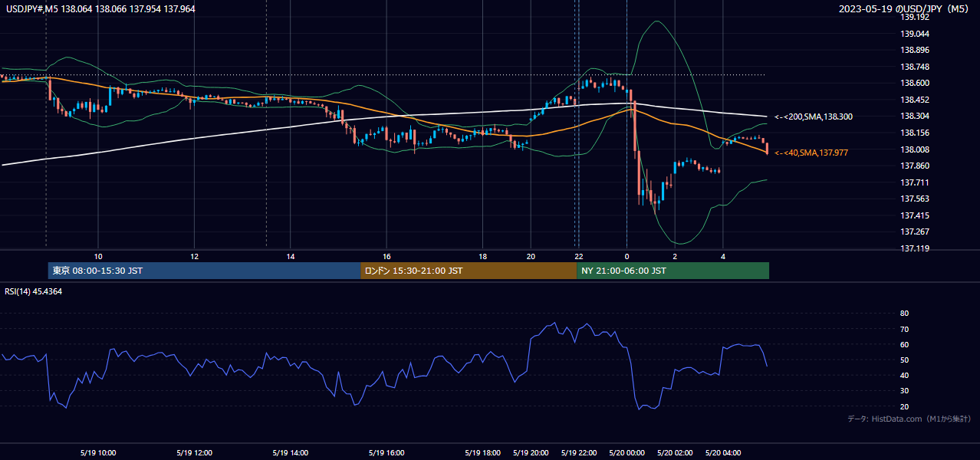
Task: Click the bottom date label '5/20 02:00'
Action: pos(675,453)
